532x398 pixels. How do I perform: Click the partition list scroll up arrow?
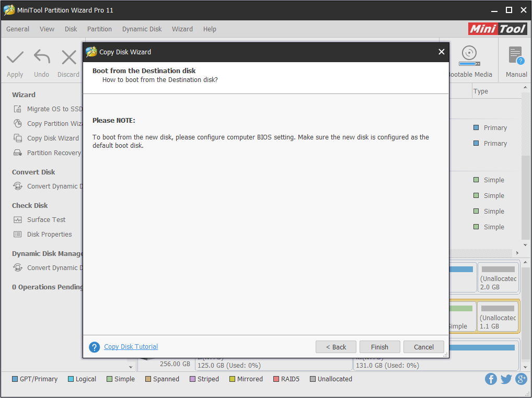pyautogui.click(x=525, y=88)
